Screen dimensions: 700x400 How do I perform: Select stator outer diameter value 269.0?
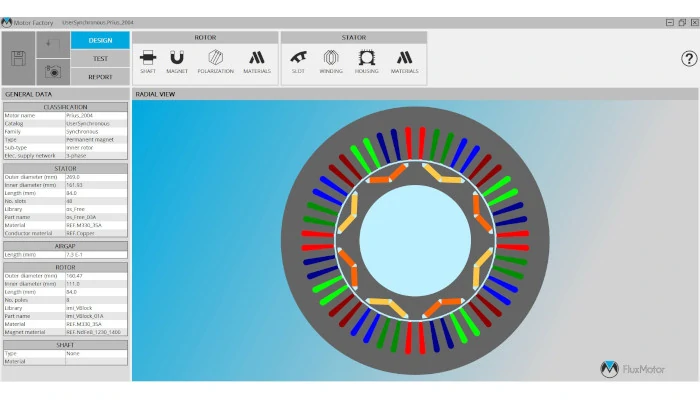click(x=96, y=177)
